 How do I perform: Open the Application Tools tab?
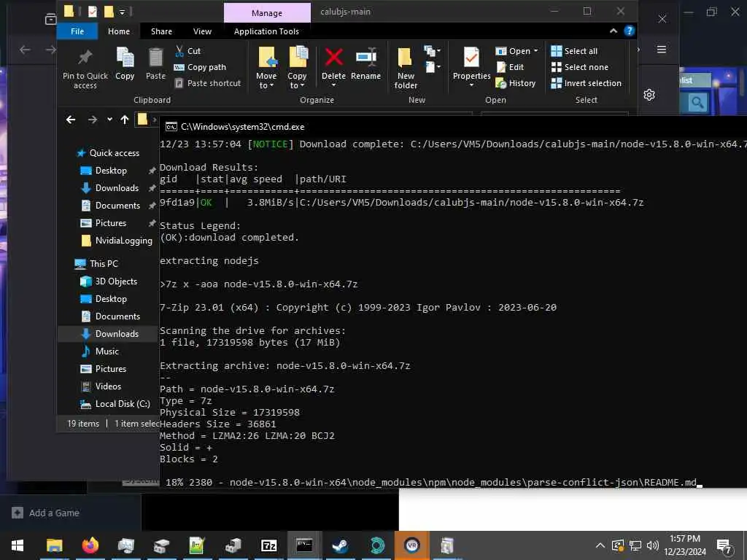click(266, 31)
